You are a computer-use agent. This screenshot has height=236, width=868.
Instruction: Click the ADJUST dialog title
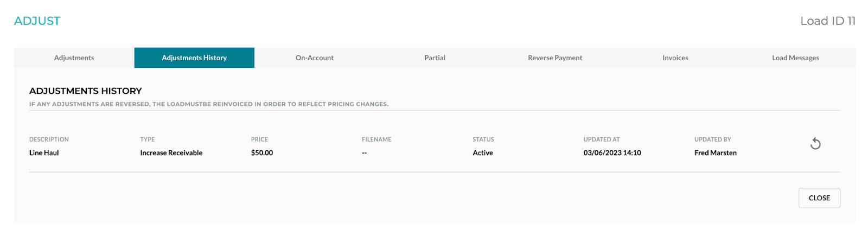click(37, 21)
